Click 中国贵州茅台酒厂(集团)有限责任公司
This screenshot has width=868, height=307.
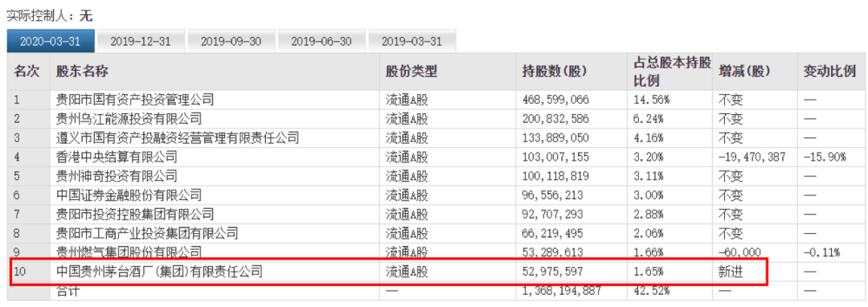point(159,272)
